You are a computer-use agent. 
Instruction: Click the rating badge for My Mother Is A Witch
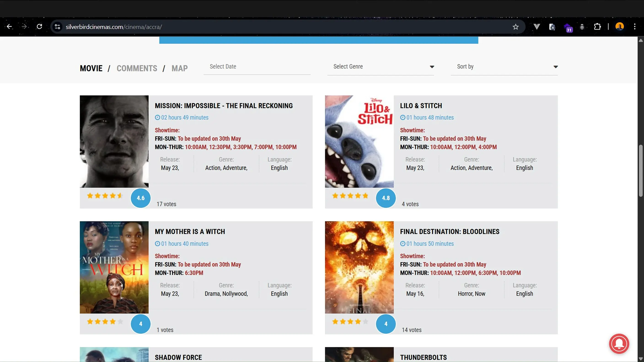[140, 324]
